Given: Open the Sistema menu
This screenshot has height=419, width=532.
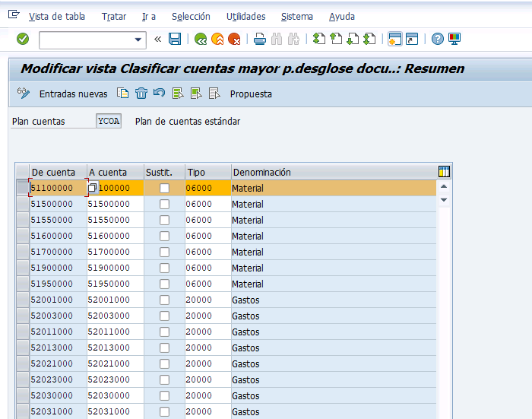Looking at the screenshot, I should [x=297, y=17].
